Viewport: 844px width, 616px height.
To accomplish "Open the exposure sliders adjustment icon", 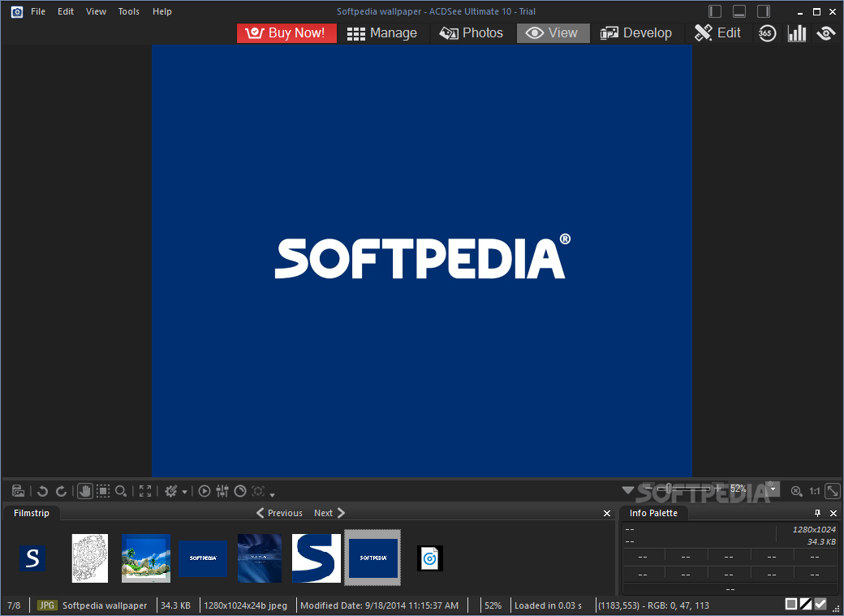I will 222,491.
